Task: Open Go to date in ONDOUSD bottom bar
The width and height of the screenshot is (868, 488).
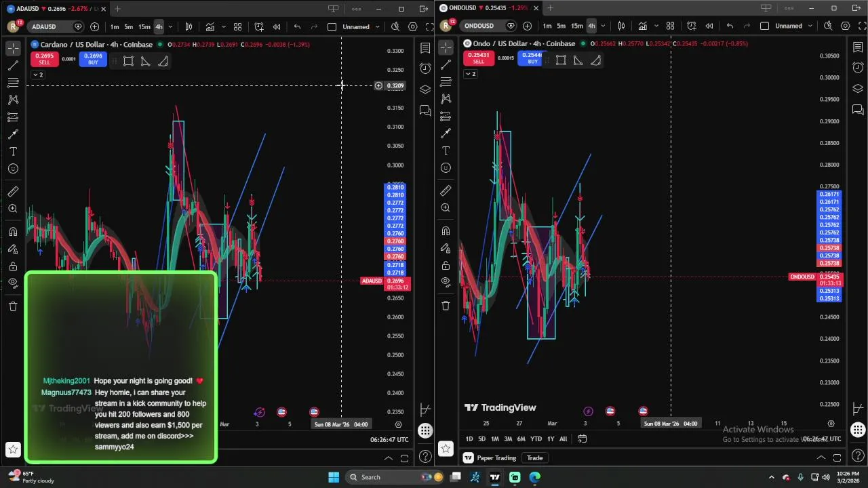Action: (x=582, y=439)
